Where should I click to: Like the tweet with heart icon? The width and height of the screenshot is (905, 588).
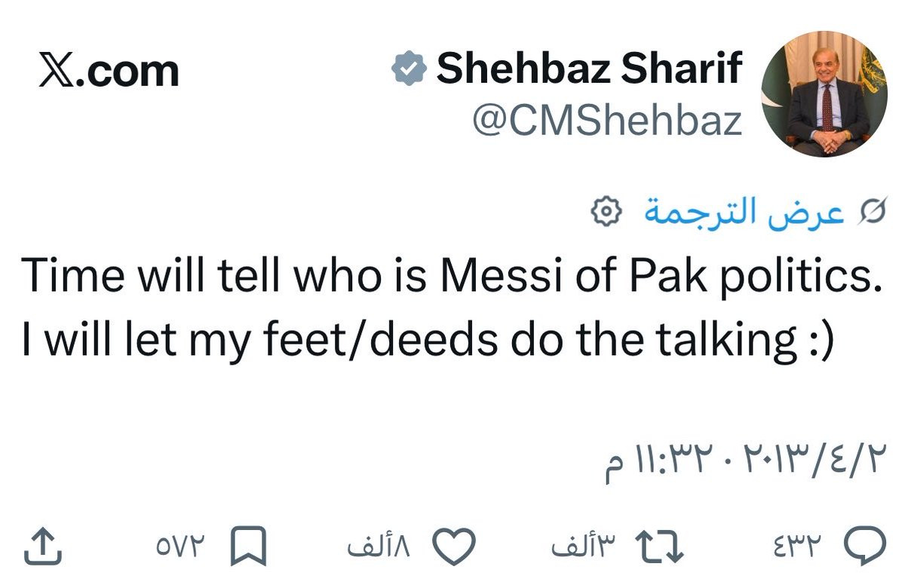pos(456,547)
